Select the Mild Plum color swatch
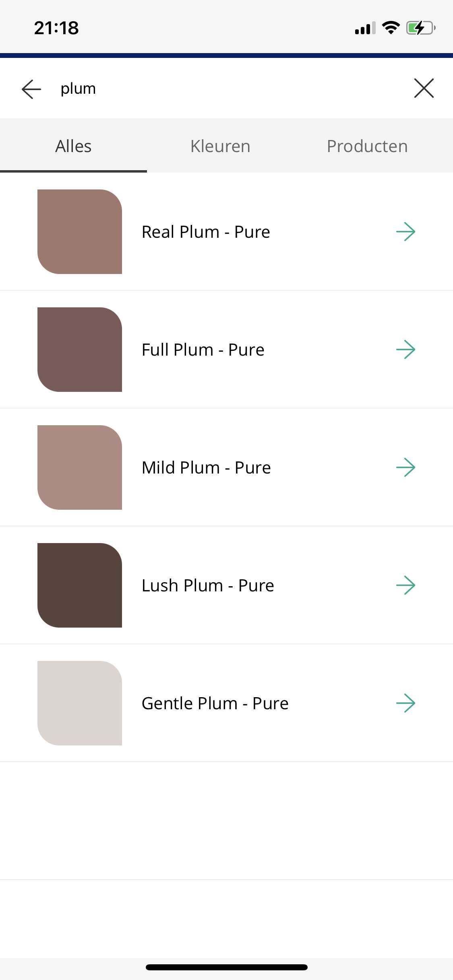The height and width of the screenshot is (980, 453). click(x=80, y=467)
